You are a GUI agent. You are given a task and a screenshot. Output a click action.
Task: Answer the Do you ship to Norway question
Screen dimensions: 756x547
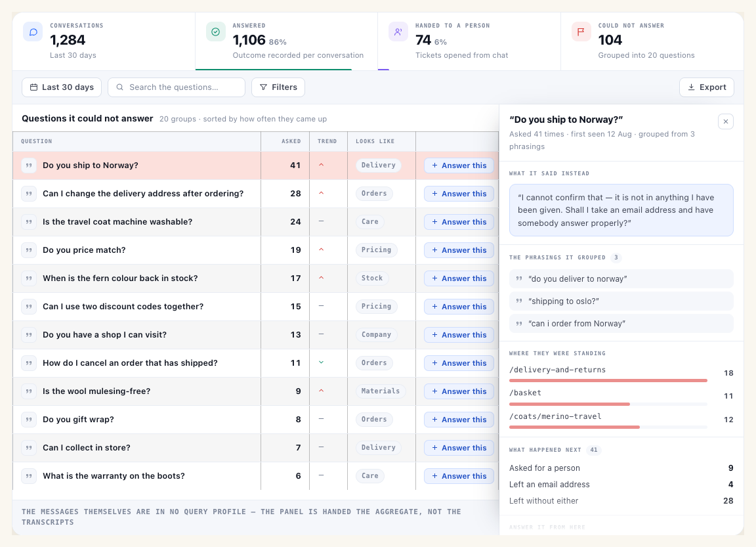click(459, 165)
